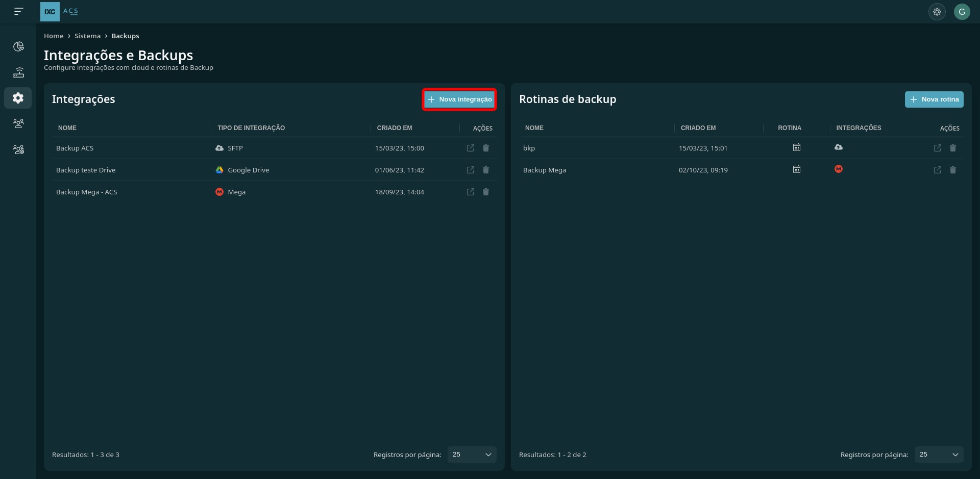Click the cloud integration icon for bkp
980x479 pixels.
point(839,147)
